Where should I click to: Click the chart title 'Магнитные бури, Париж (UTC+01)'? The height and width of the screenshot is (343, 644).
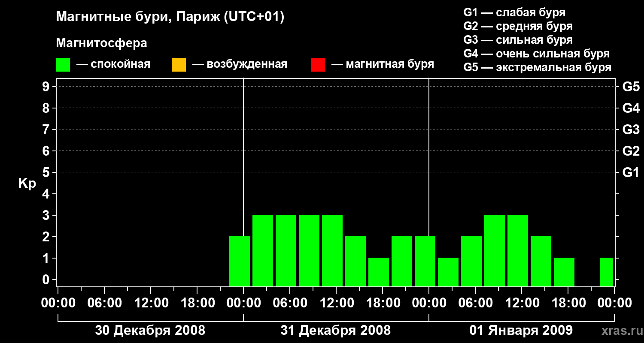pos(170,17)
